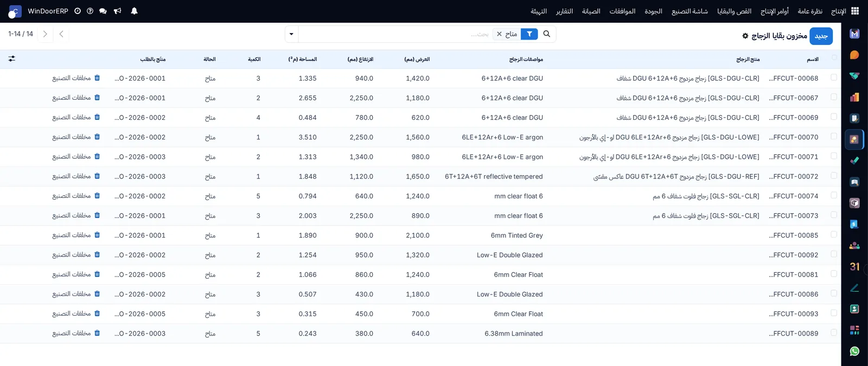This screenshot has height=366, width=868.
Task: Click the search input field
Action: (395, 34)
